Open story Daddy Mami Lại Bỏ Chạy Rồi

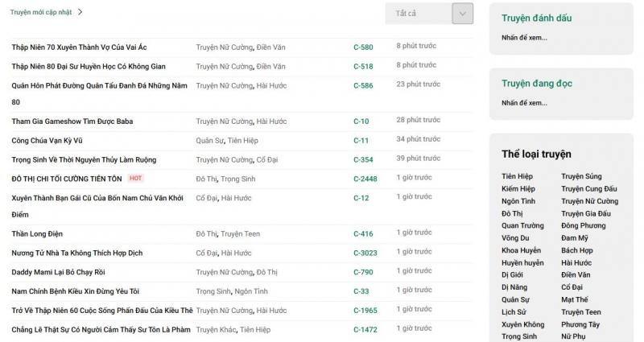(58, 272)
